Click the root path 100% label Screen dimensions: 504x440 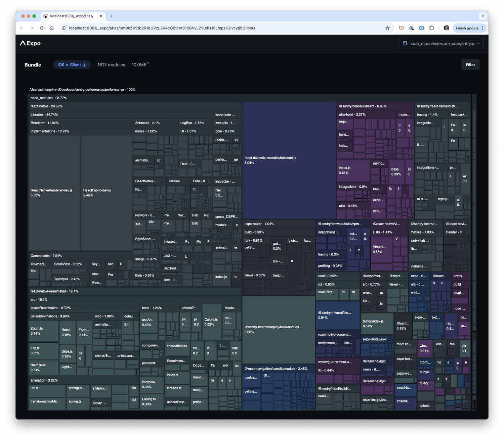click(x=82, y=90)
